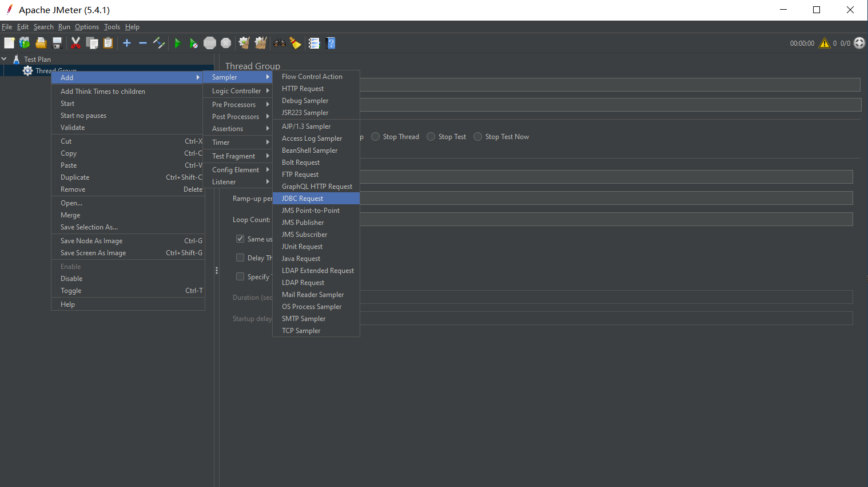Expand the Timer submenu
This screenshot has width=868, height=487.
(238, 142)
